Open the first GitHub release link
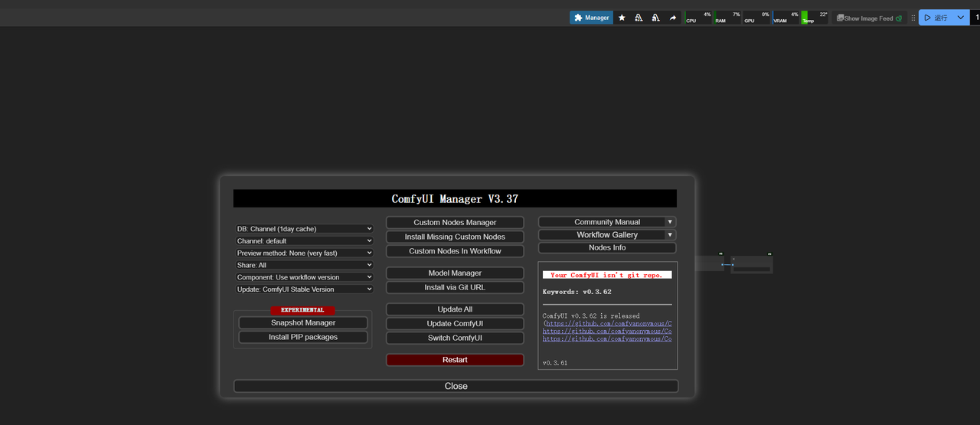This screenshot has width=980, height=425. click(608, 324)
